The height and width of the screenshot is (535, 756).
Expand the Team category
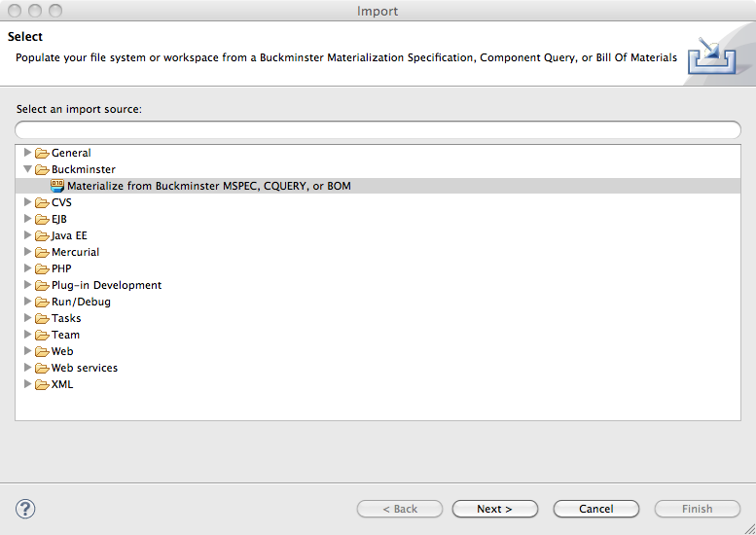27,334
